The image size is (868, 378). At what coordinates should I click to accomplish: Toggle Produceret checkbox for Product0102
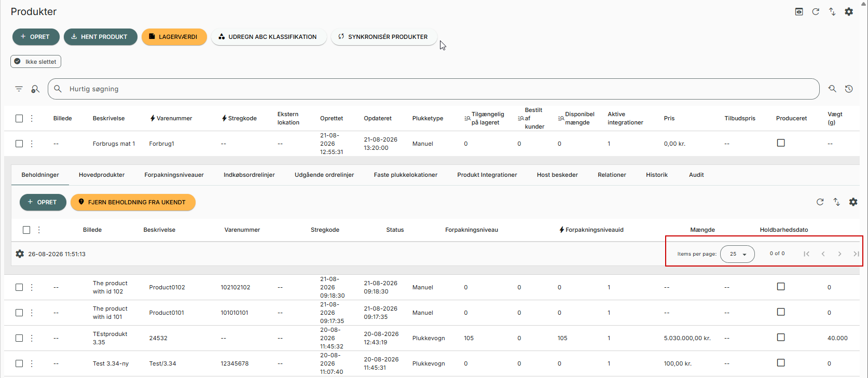click(x=781, y=286)
